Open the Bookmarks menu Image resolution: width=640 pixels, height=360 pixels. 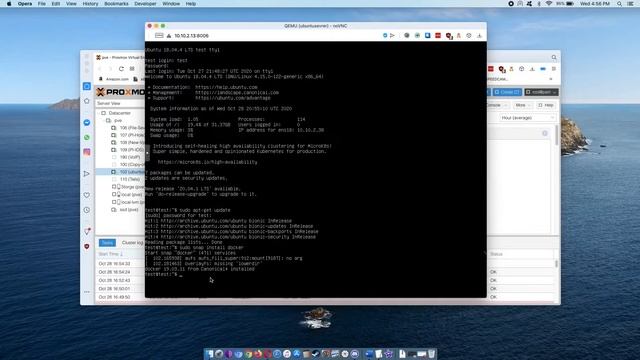click(116, 4)
